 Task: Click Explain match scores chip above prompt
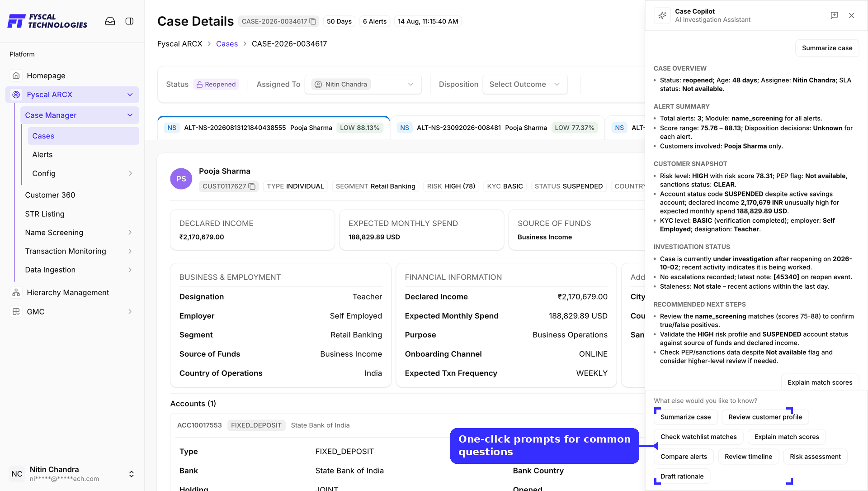click(820, 382)
